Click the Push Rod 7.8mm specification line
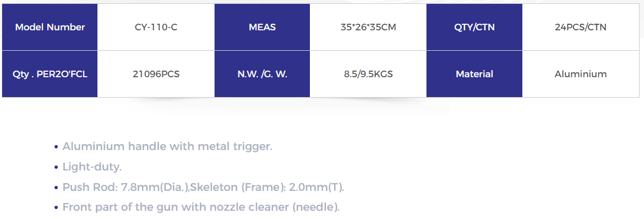644x219 pixels. [203, 188]
